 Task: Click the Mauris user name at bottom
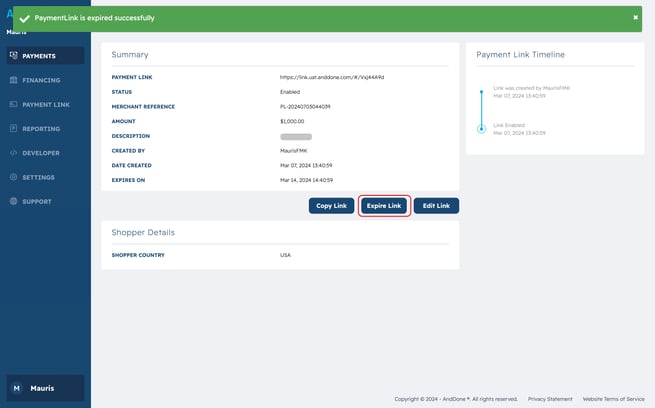click(42, 388)
